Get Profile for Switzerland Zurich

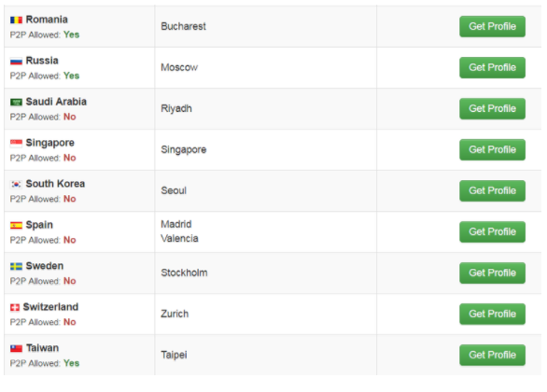coord(492,314)
